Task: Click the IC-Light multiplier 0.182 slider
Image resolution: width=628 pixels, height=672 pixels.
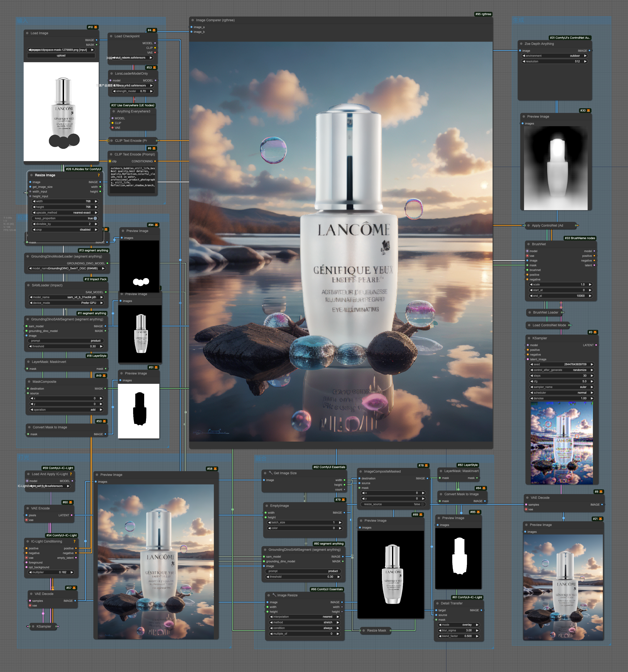Action: pyautogui.click(x=51, y=572)
